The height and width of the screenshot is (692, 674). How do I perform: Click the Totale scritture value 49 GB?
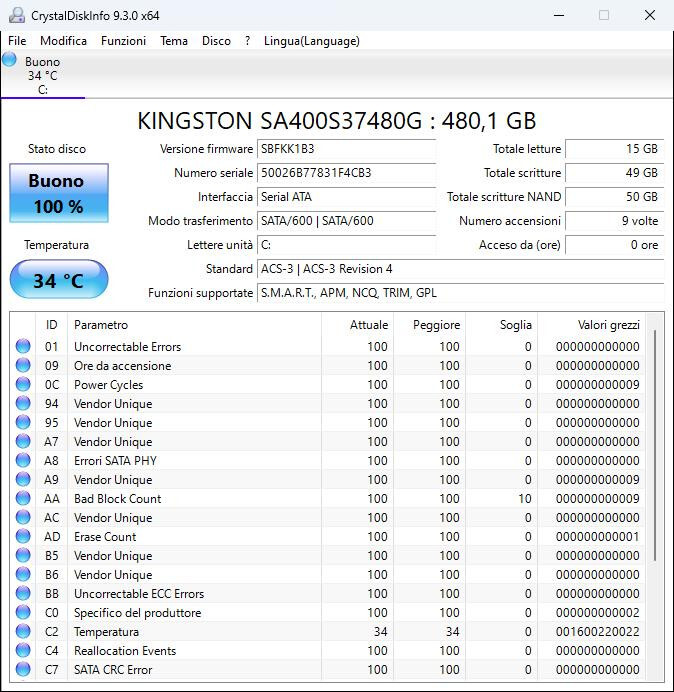point(614,173)
